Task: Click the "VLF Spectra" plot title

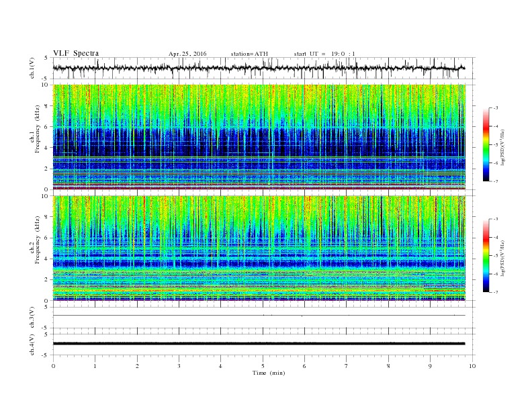Action: coord(76,53)
